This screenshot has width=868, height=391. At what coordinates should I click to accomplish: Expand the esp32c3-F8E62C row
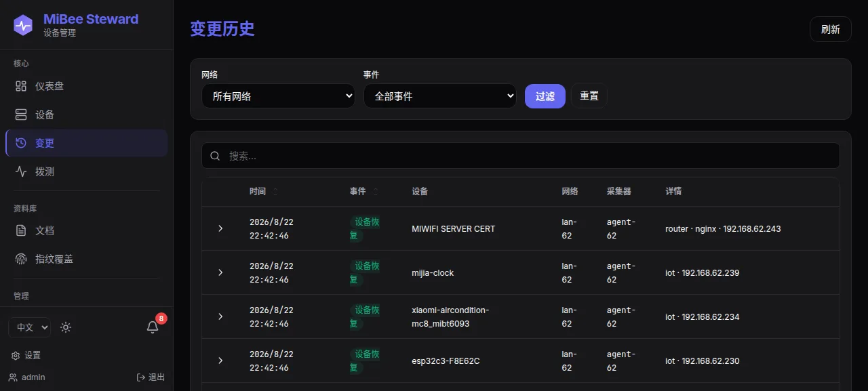[x=220, y=361]
